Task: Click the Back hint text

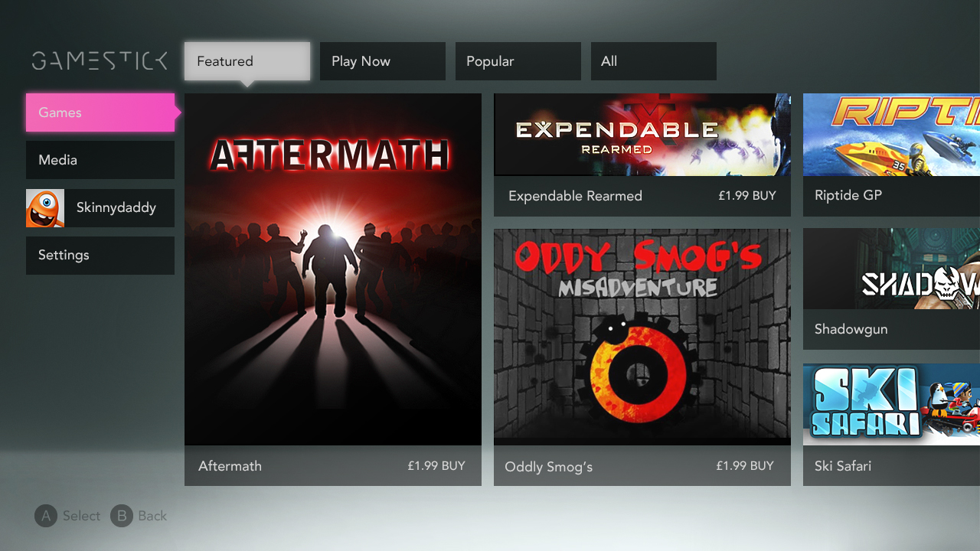Action: (152, 516)
